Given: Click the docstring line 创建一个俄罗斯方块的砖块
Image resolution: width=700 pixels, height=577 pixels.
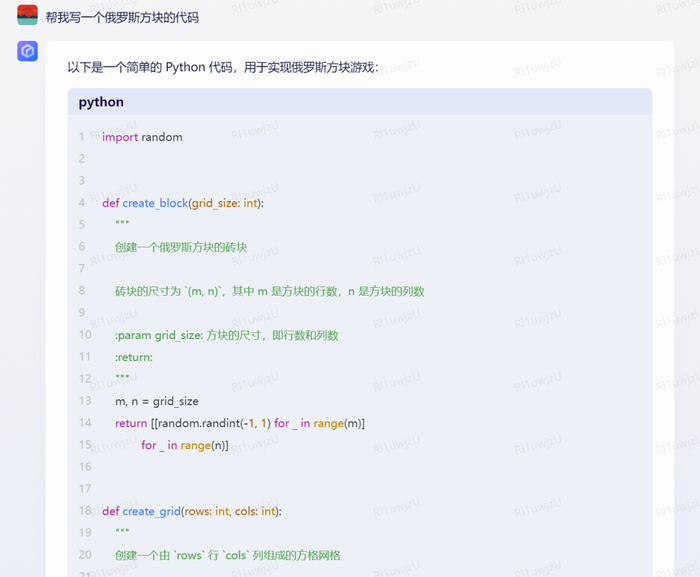Looking at the screenshot, I should [181, 247].
